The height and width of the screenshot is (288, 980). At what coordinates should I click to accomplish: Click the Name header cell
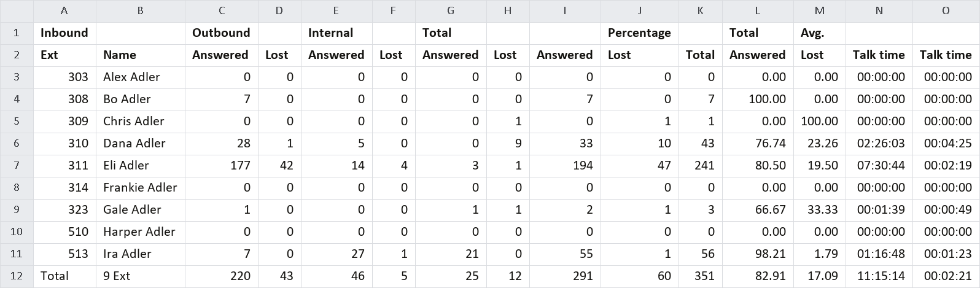tap(141, 55)
